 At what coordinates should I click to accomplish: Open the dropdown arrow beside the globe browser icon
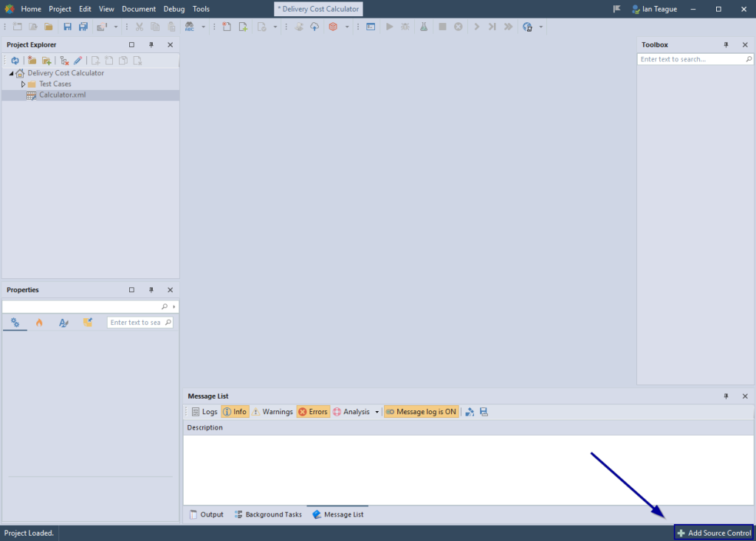click(541, 27)
